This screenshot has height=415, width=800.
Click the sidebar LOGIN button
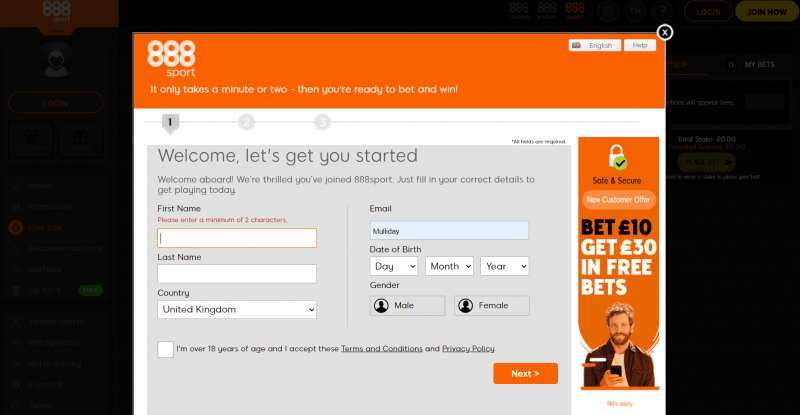pos(56,103)
